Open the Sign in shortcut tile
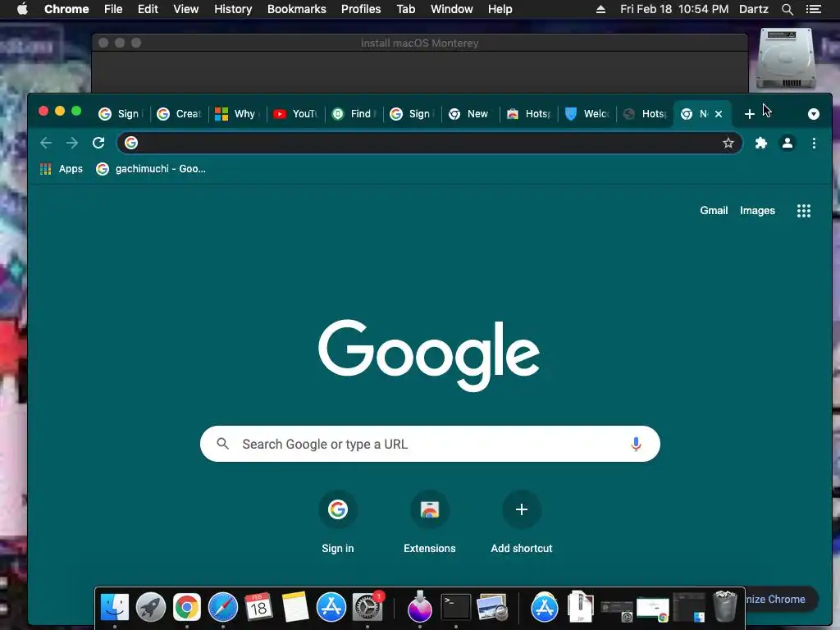 (x=337, y=521)
